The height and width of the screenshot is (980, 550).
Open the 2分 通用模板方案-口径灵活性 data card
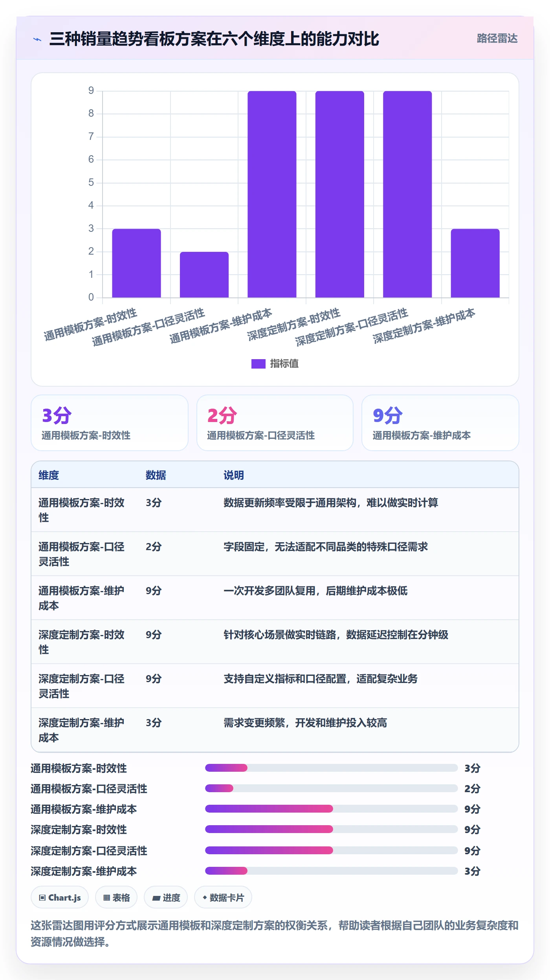click(x=275, y=423)
